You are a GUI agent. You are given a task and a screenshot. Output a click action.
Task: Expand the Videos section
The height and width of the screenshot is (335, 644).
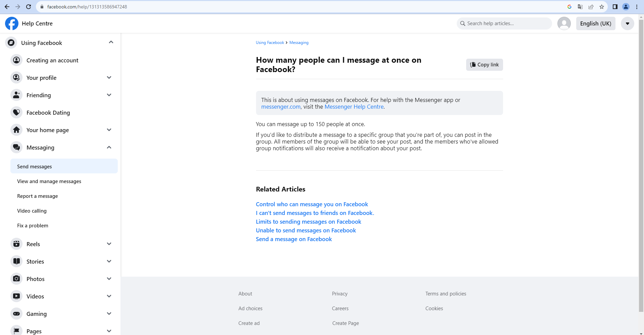[x=109, y=296]
